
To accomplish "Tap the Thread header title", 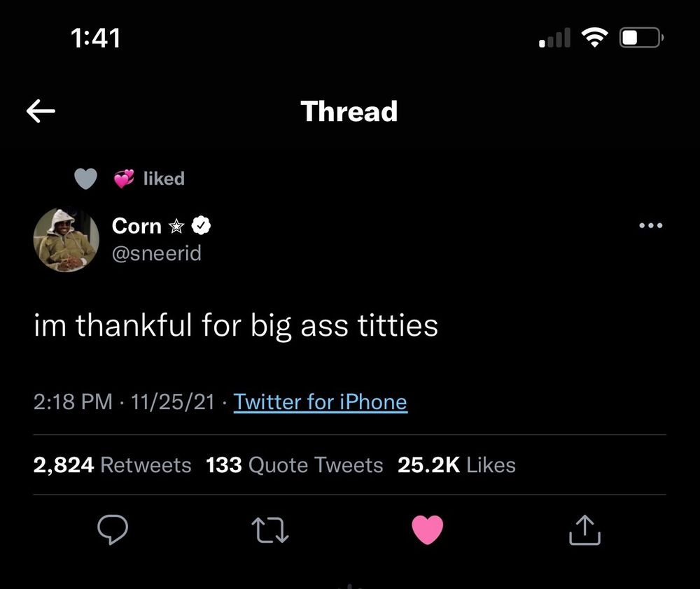I will (349, 111).
